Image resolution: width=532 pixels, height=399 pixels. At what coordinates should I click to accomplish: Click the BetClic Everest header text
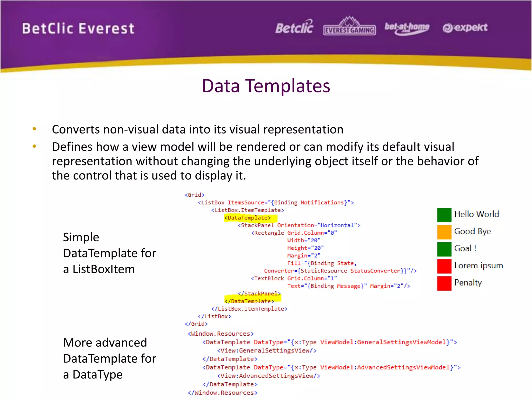78,28
